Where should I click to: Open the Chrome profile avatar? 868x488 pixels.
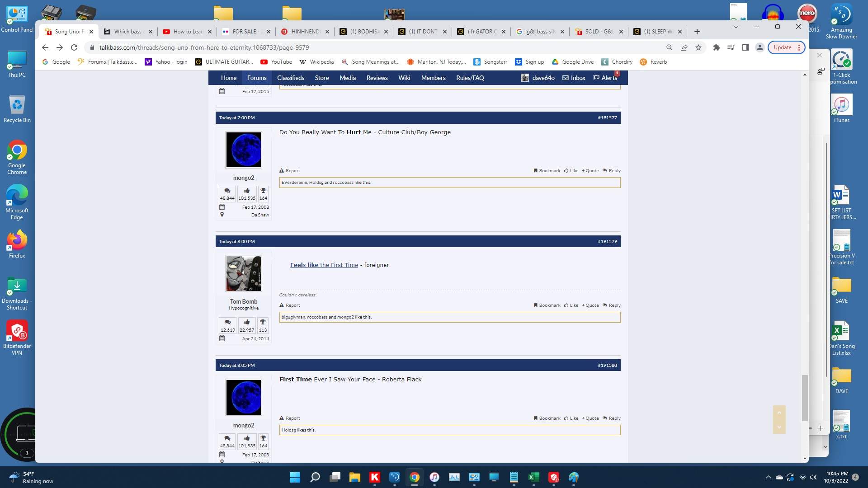tap(760, 47)
